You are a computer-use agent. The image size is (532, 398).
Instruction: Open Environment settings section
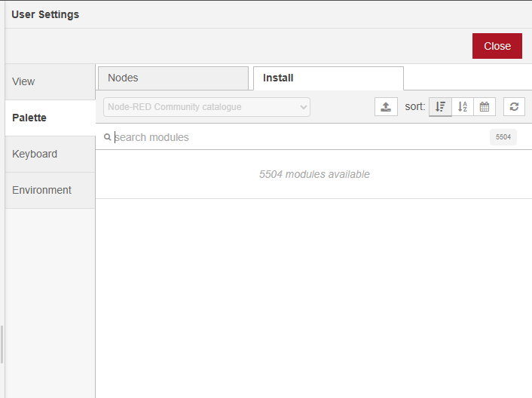pyautogui.click(x=50, y=190)
